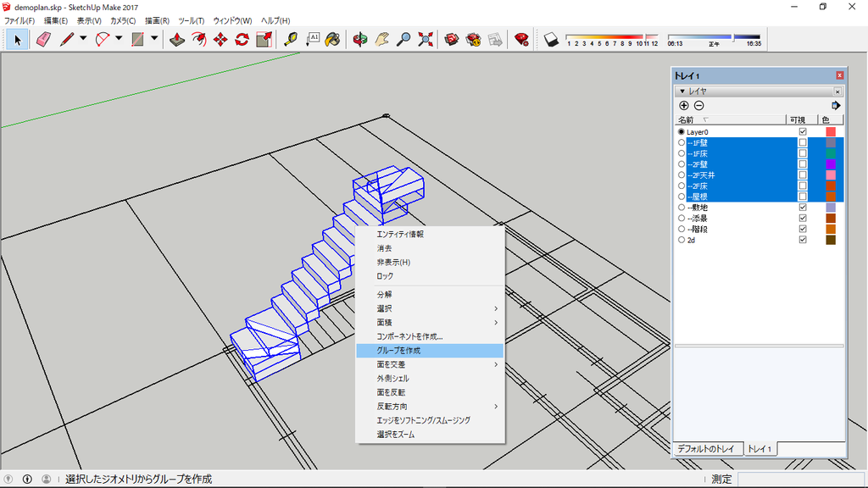868x488 pixels.
Task: Choose the Eraser tool
Action: 43,39
